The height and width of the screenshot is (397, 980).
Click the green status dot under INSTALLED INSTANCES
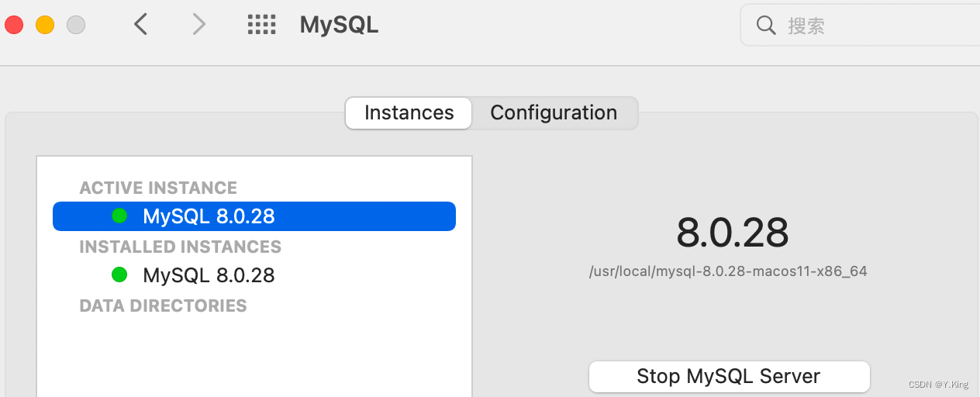coord(119,274)
